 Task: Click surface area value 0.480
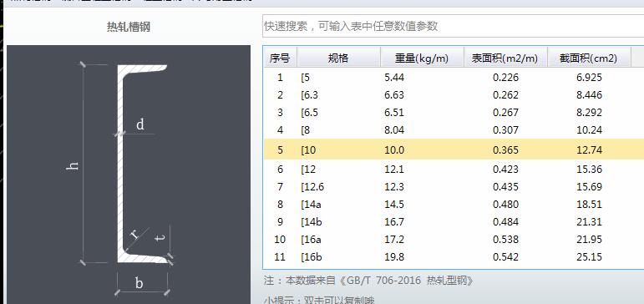coord(505,204)
